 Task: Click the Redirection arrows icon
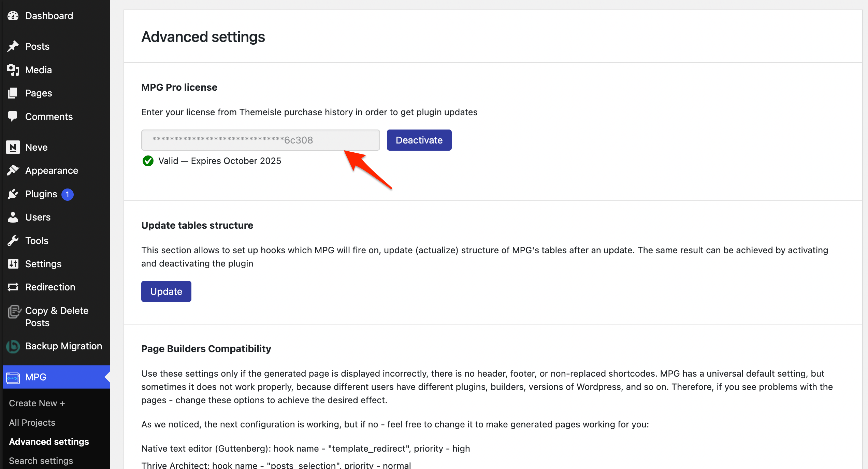point(13,287)
